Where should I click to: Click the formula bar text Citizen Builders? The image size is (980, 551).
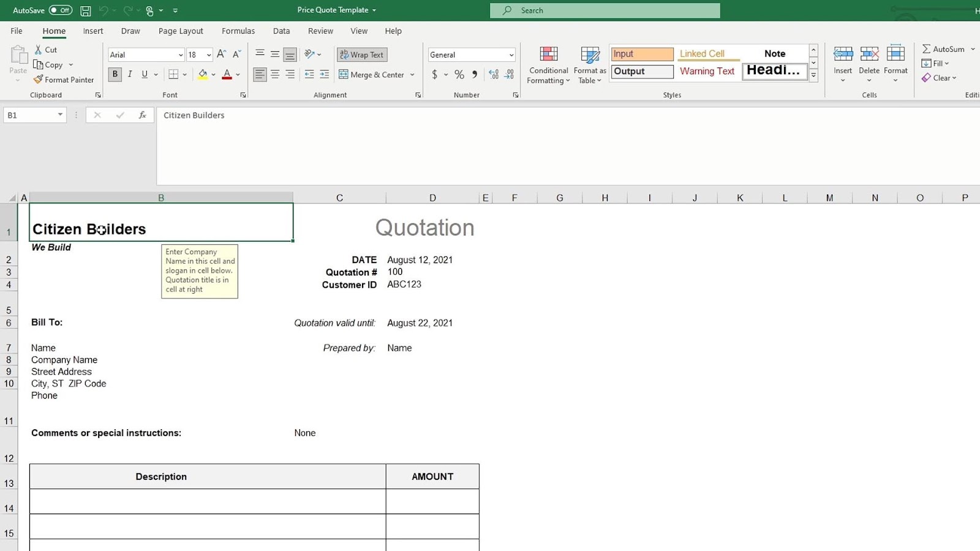point(194,115)
